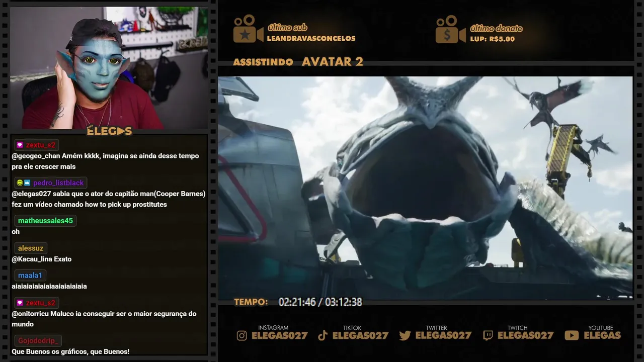
Task: Select chat username Gojododrip_
Action: pos(38,340)
